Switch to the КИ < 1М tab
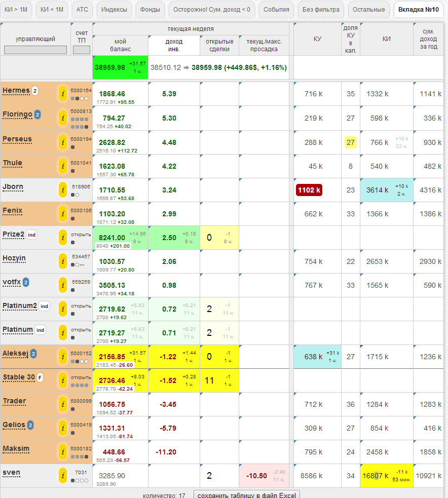The width and height of the screenshot is (448, 498). pos(52,10)
